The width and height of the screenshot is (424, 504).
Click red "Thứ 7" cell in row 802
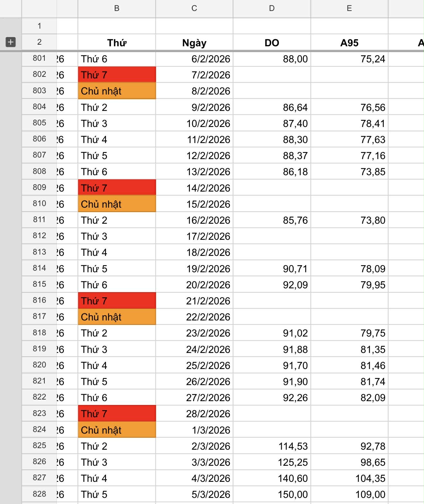[x=117, y=75]
